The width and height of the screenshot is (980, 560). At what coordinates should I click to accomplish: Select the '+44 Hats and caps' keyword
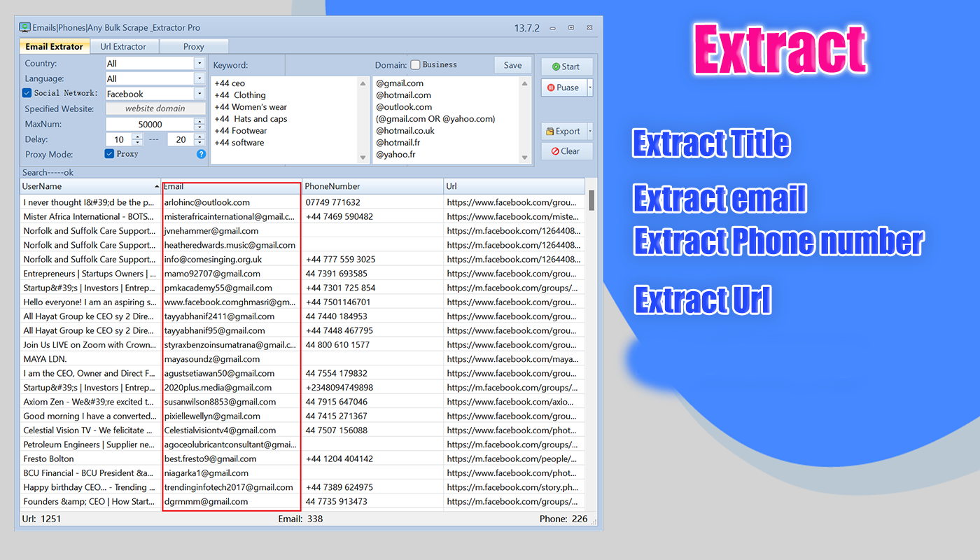251,119
